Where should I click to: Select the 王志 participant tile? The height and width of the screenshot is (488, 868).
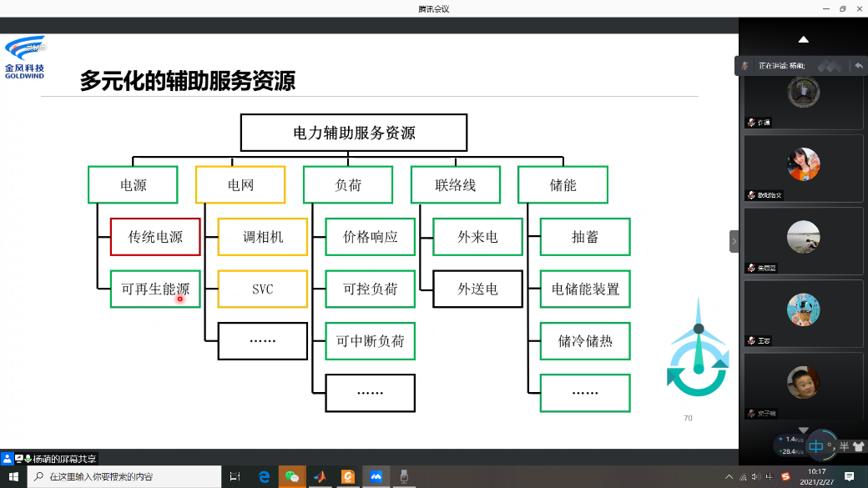point(803,313)
